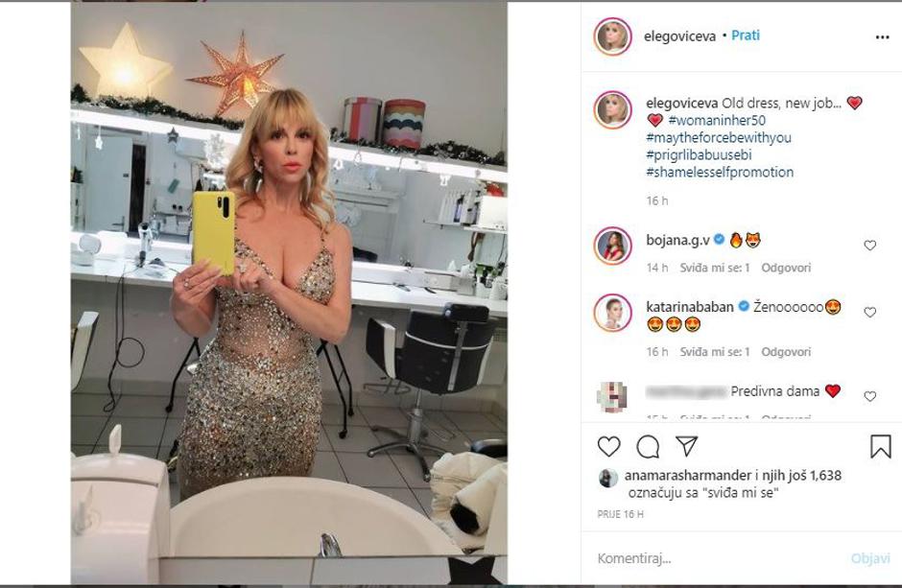The width and height of the screenshot is (902, 588).
Task: Save post with bookmark icon
Action: click(x=880, y=447)
